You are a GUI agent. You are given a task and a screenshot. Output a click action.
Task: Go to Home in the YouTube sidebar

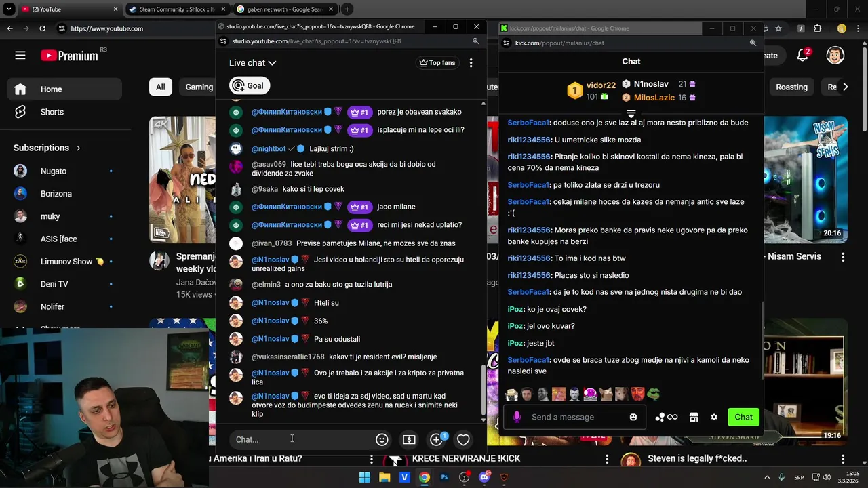pos(64,89)
